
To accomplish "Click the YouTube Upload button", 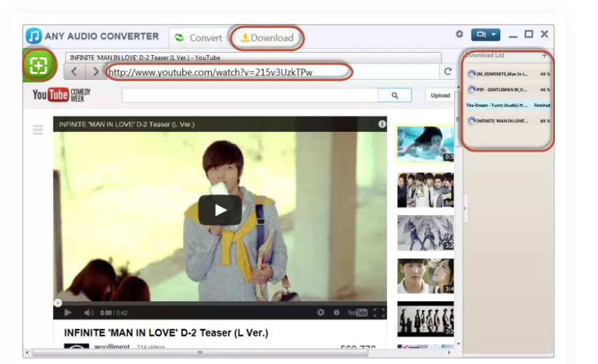I will point(440,96).
